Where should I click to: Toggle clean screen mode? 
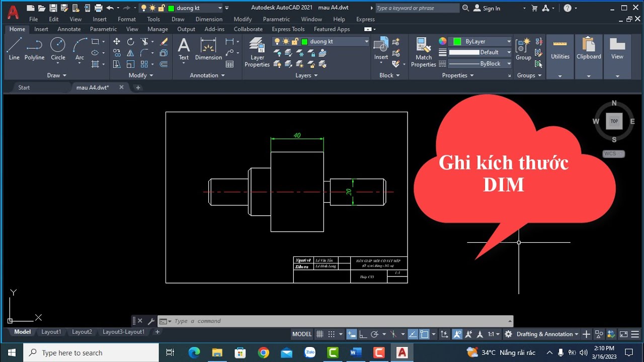pyautogui.click(x=623, y=334)
